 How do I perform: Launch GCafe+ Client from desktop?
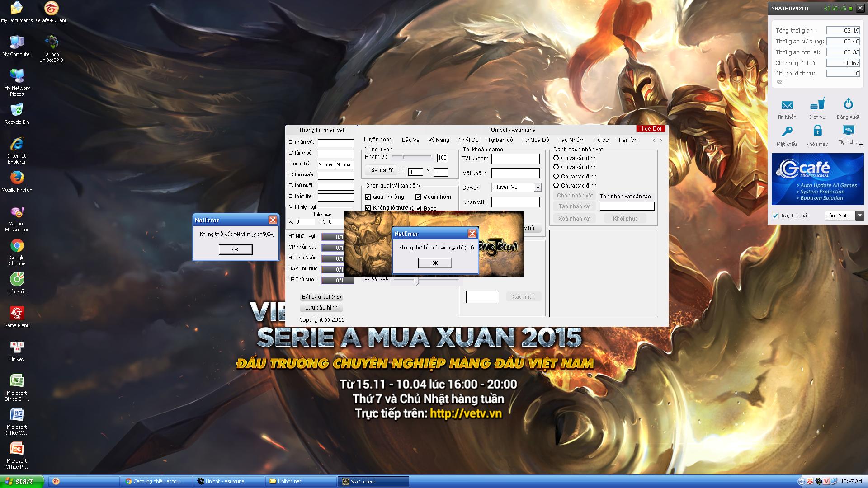coord(51,12)
